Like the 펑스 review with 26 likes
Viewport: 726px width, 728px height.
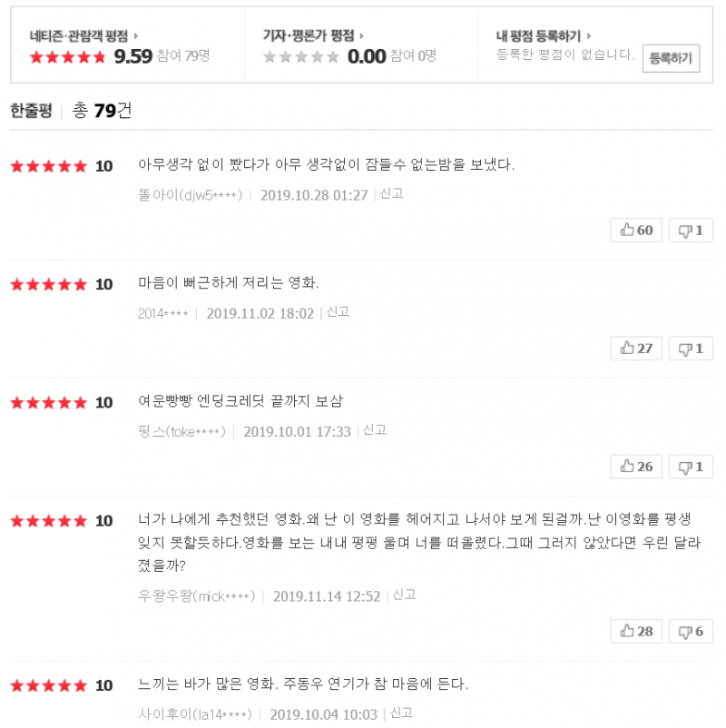coord(636,467)
